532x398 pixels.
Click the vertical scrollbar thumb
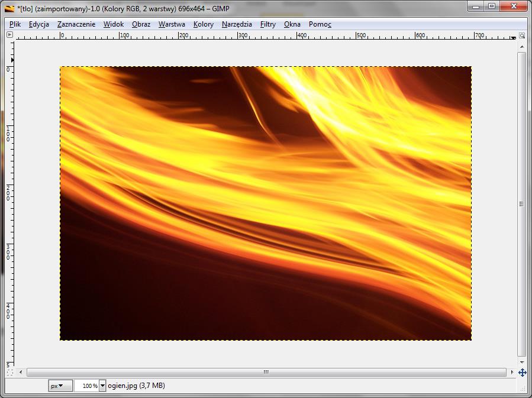[522, 204]
